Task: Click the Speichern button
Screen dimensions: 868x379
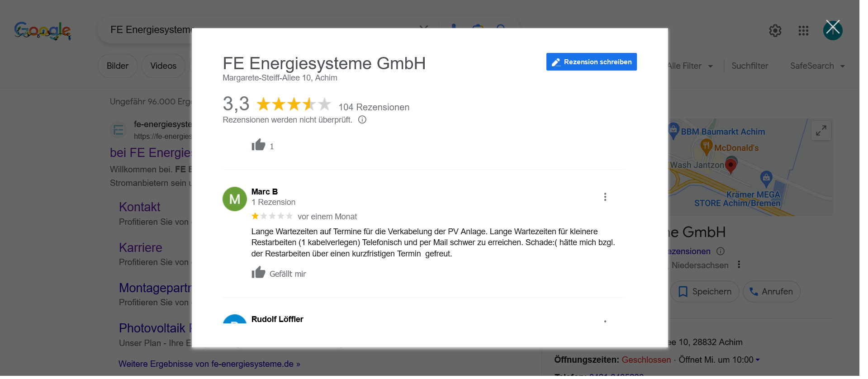Action: tap(704, 292)
